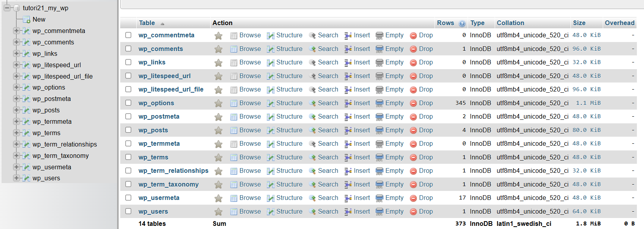Screen dimensions: 644x229
Task: Click the Rows help question-mark icon
Action: tap(462, 24)
